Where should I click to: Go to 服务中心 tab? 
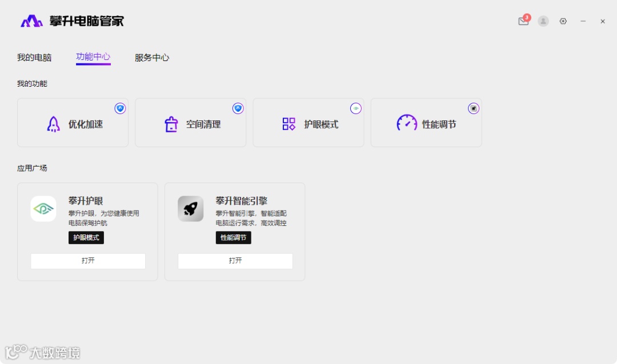152,58
